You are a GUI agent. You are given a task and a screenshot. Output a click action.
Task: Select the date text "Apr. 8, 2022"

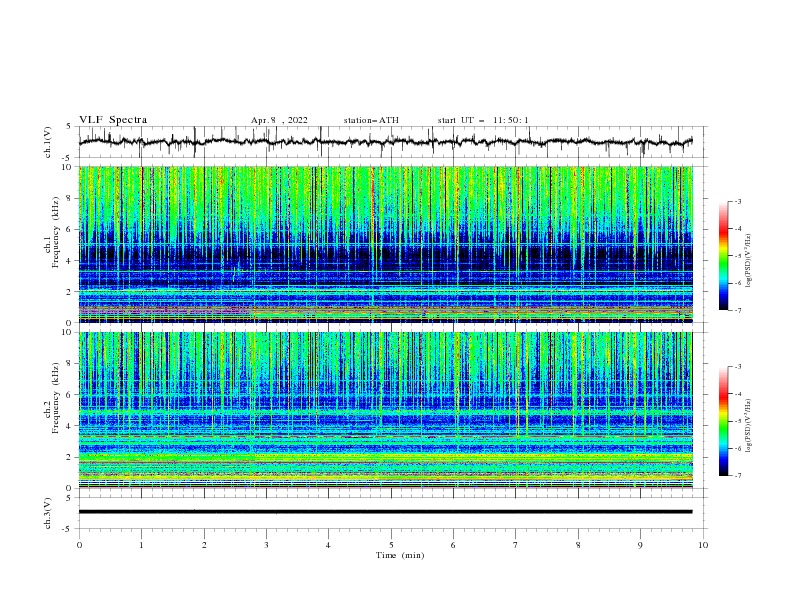[x=279, y=120]
